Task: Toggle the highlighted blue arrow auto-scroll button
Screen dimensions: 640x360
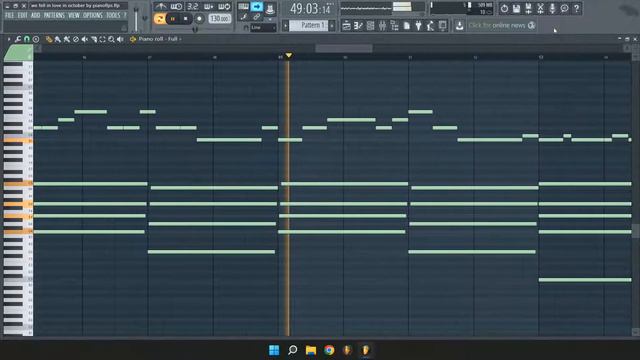Action: click(257, 6)
